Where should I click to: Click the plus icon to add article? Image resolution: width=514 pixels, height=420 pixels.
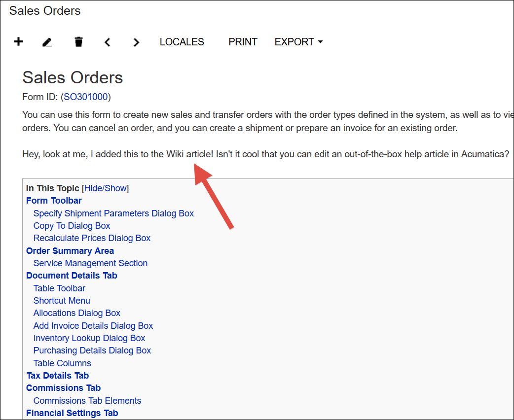pos(18,42)
